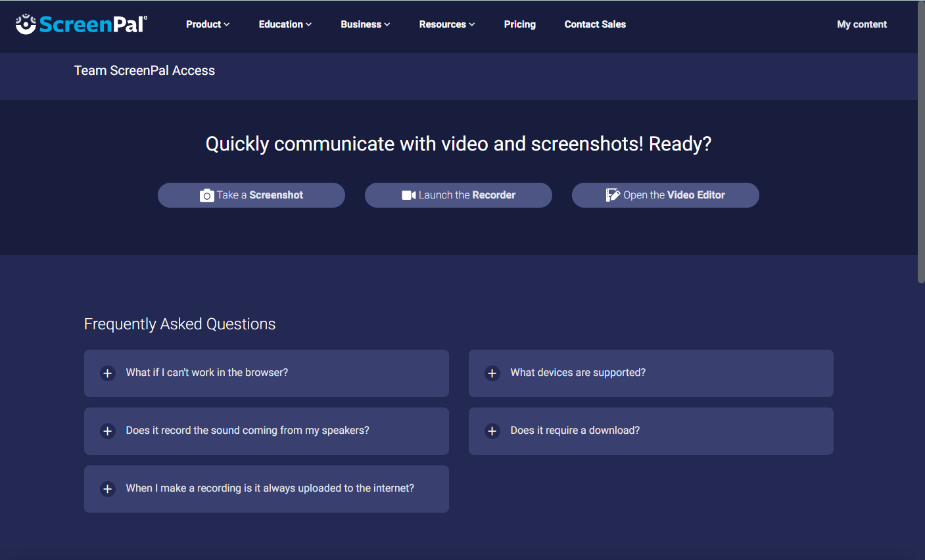Click the page vertical scrollbar thumb
Viewport: 925px width, 560px height.
coord(921,141)
